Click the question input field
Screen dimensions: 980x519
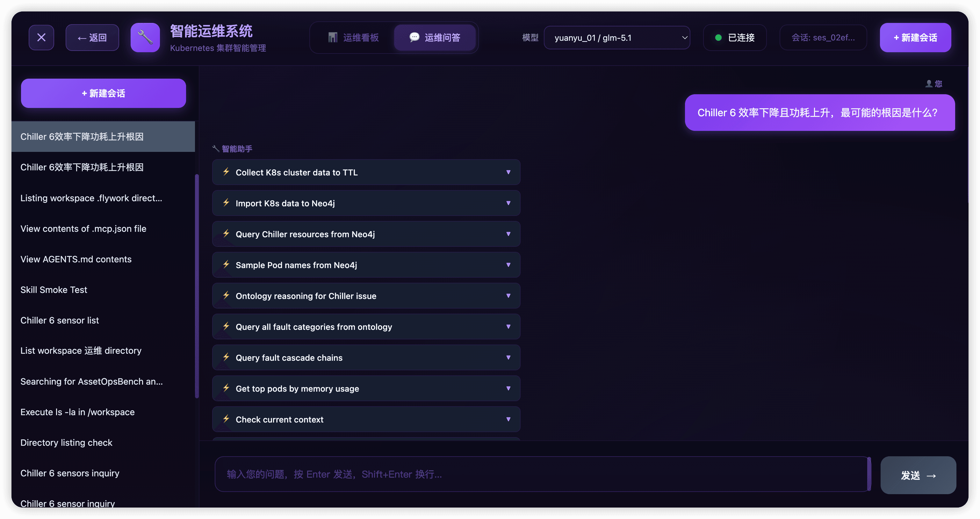click(x=543, y=474)
